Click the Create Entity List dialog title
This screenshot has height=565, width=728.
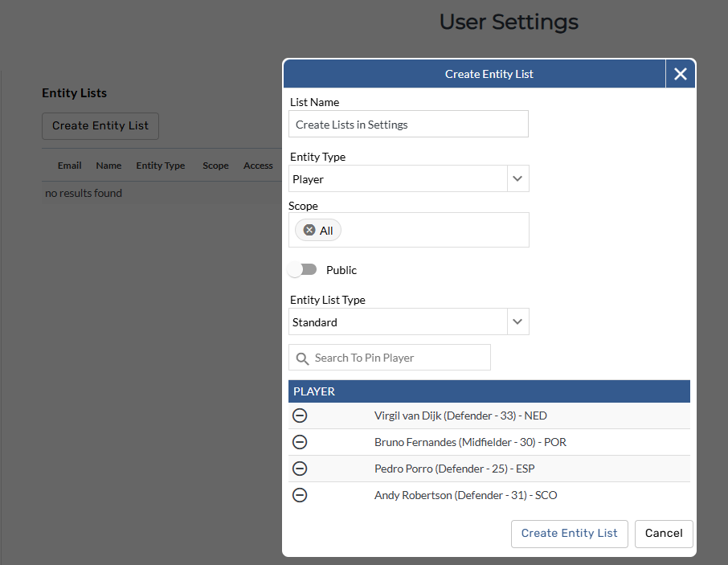(x=489, y=74)
